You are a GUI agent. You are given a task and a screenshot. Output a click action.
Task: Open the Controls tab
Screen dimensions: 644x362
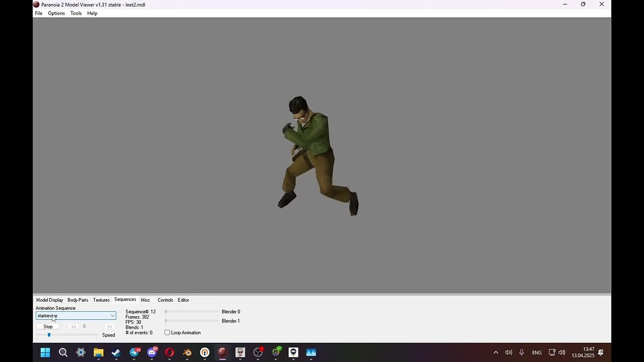[166, 300]
